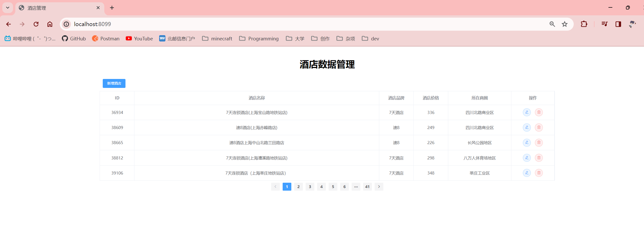Go to pagination page 3
The height and width of the screenshot is (231, 644).
coord(310,187)
